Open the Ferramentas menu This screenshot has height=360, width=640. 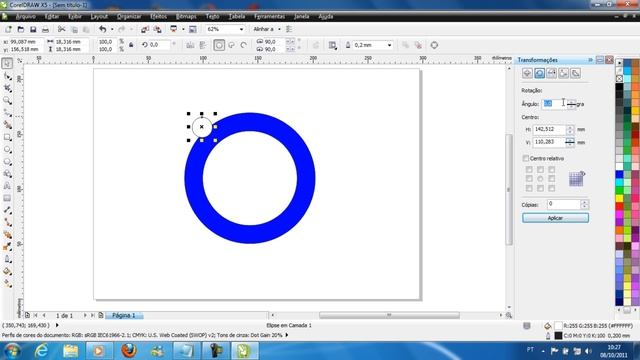(x=269, y=17)
